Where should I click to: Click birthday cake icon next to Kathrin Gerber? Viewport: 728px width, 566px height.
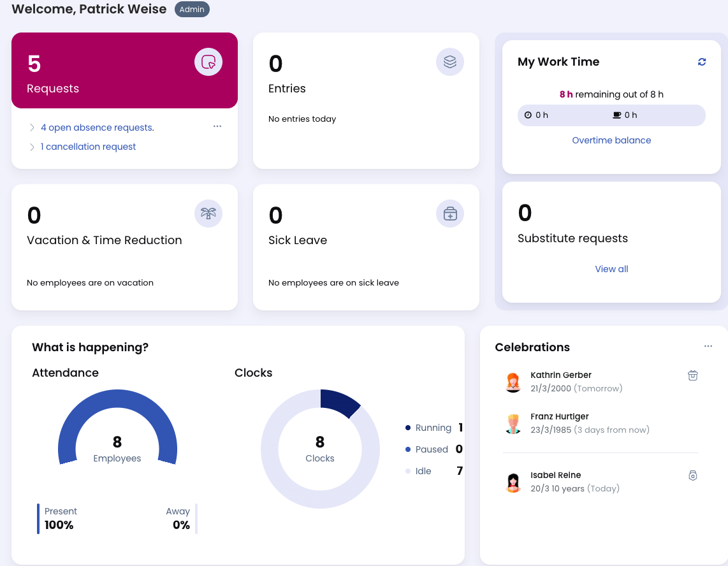coord(693,375)
